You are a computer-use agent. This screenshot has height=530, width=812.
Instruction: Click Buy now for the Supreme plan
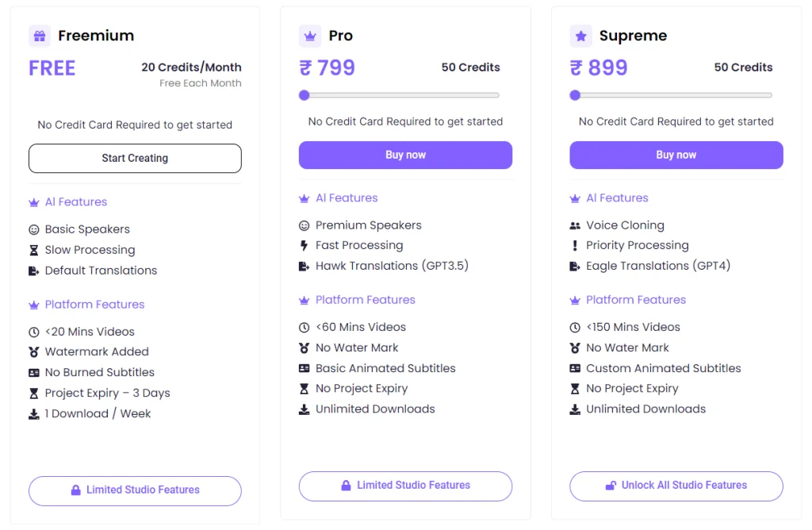point(676,155)
